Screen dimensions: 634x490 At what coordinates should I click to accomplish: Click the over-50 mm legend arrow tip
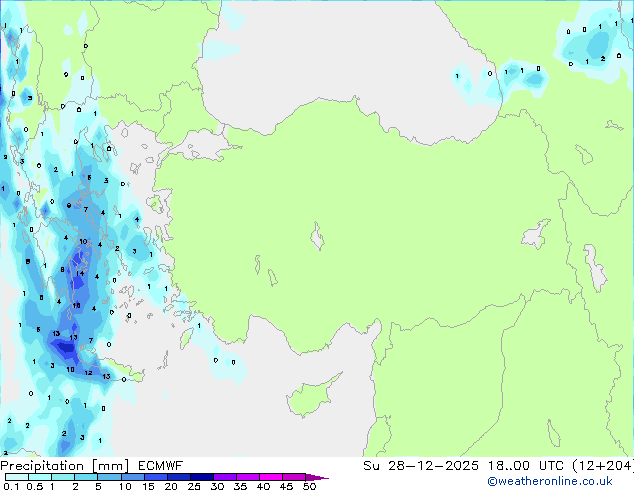click(x=317, y=477)
